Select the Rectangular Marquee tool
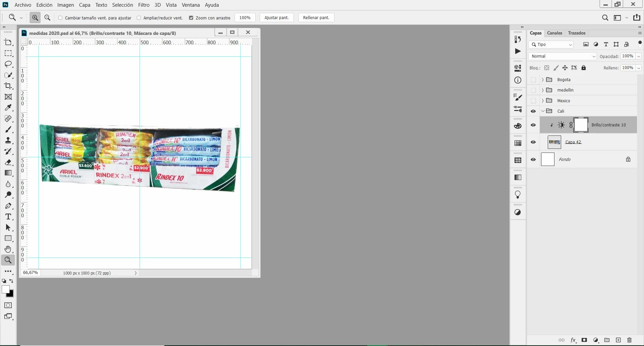Image resolution: width=644 pixels, height=346 pixels. pyautogui.click(x=8, y=53)
